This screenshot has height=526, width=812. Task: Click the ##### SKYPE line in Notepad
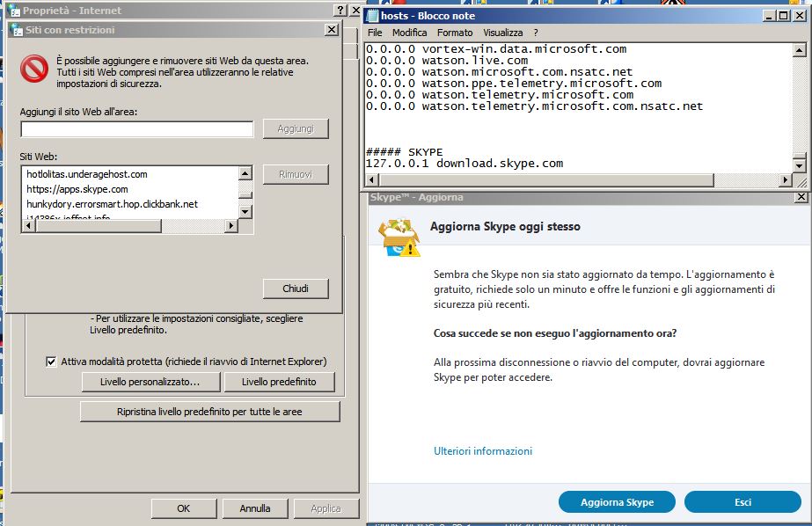pyautogui.click(x=405, y=152)
